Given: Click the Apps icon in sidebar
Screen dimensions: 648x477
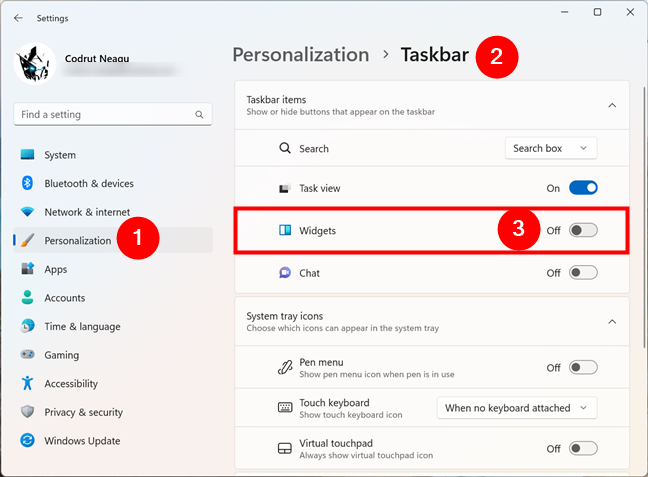Looking at the screenshot, I should [28, 269].
